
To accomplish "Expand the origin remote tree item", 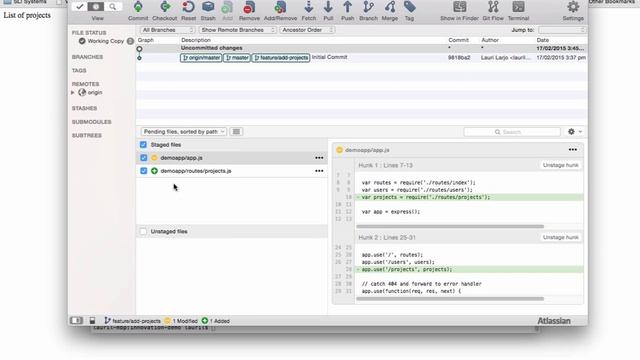I will 73,93.
